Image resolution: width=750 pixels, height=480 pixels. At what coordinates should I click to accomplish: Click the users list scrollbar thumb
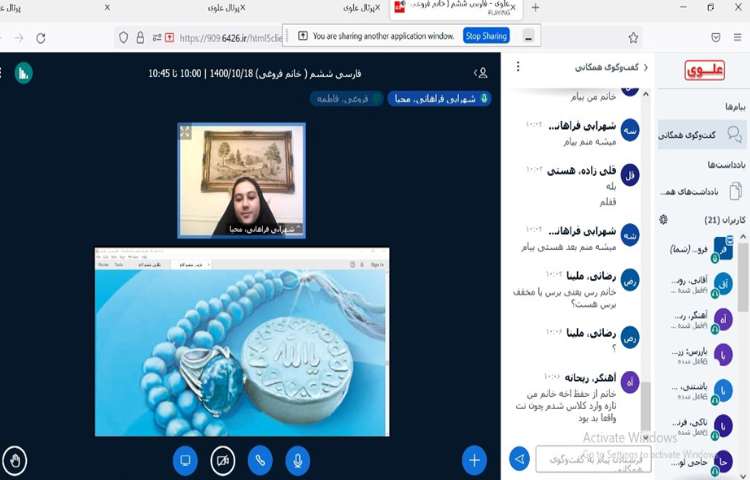(x=742, y=277)
